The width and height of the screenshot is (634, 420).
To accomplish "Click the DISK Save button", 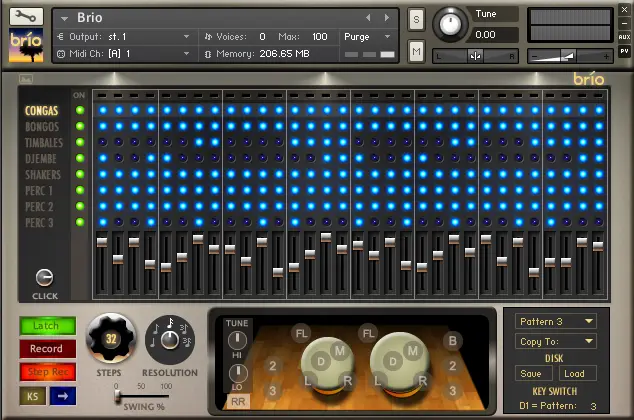I will pos(534,374).
